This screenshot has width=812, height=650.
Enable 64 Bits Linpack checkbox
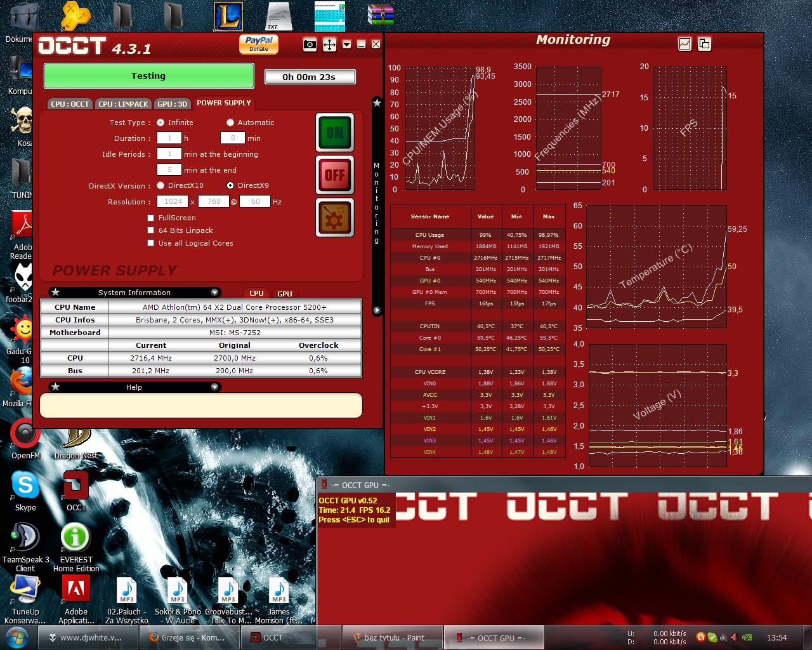[x=151, y=230]
